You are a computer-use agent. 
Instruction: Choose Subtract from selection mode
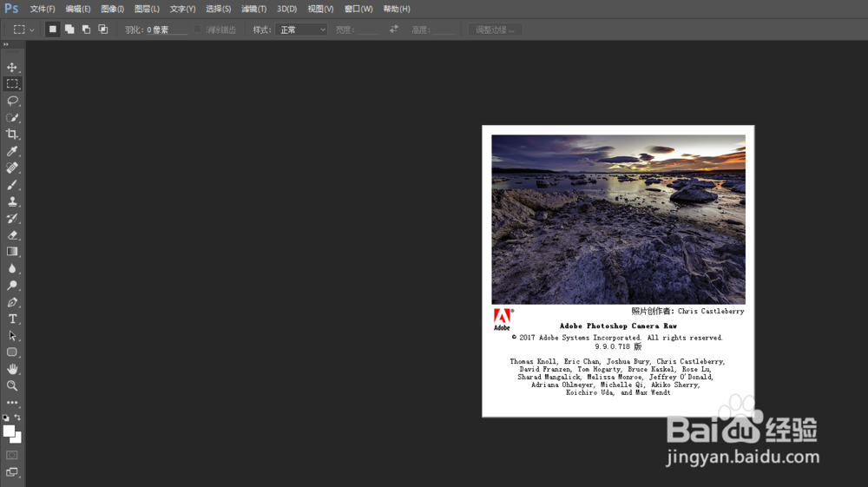click(86, 30)
